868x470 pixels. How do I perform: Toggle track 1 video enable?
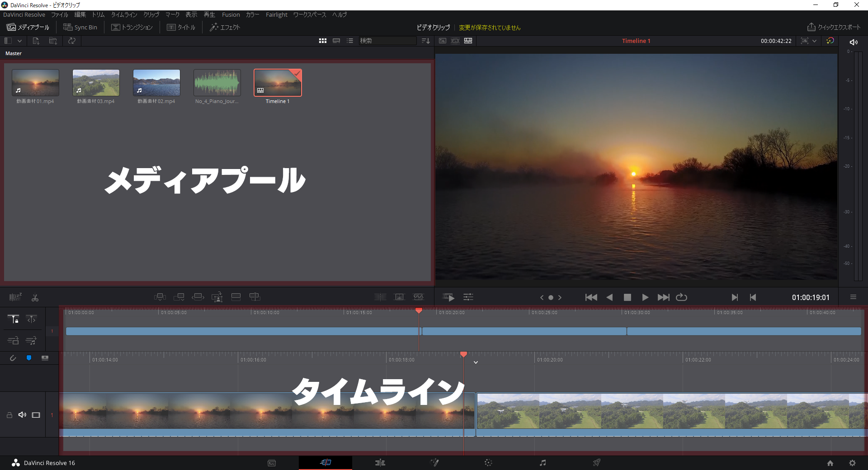pos(36,415)
